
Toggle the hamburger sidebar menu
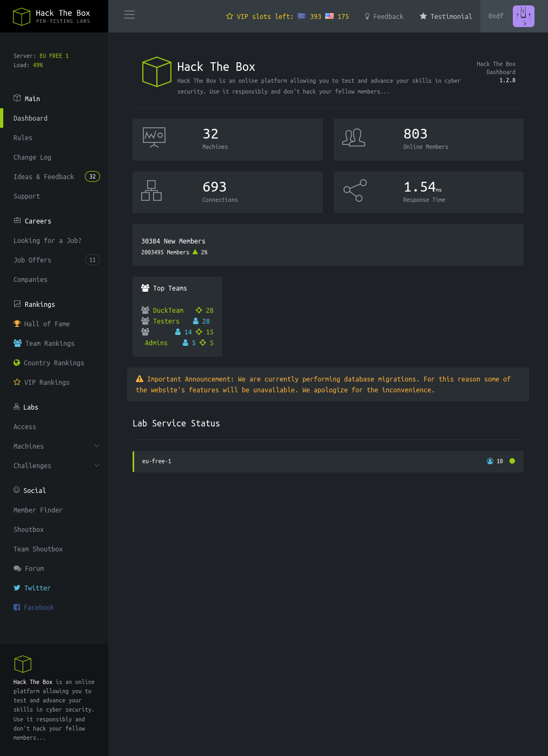(129, 15)
